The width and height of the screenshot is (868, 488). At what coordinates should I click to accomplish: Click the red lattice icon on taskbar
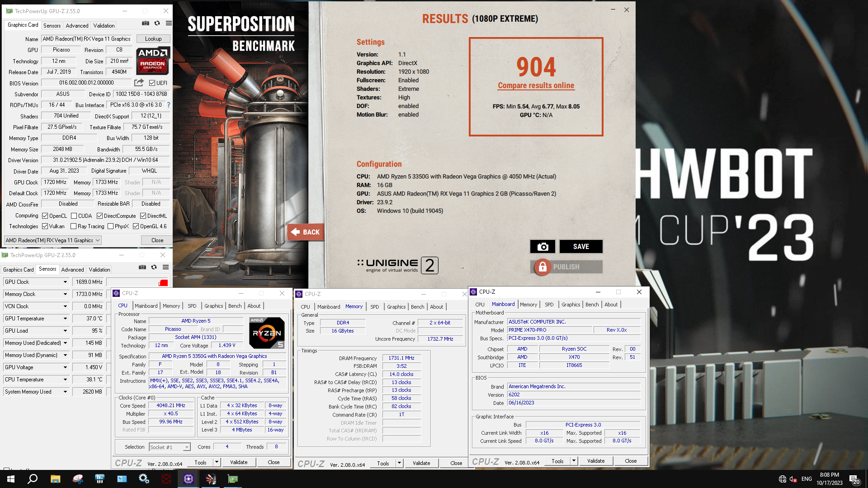166,479
